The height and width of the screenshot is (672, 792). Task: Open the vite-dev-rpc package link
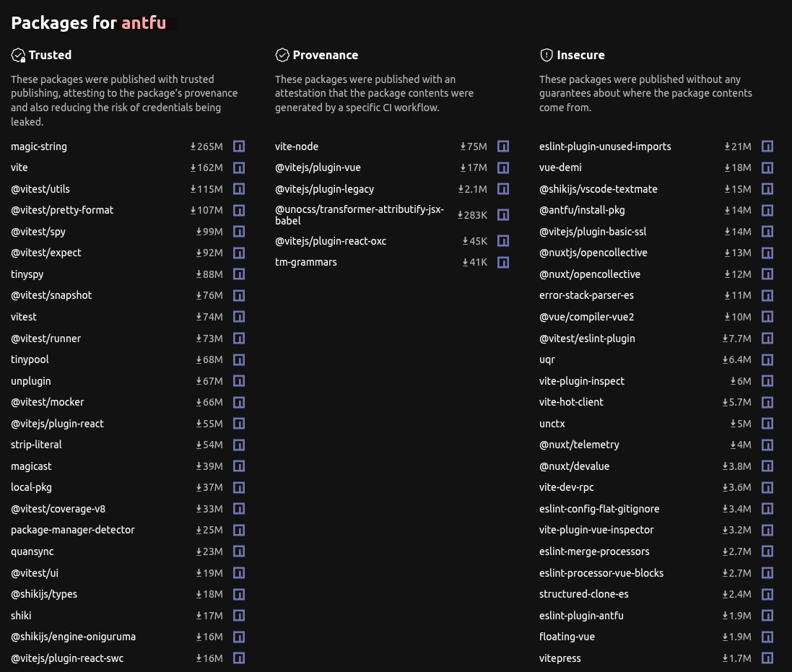pyautogui.click(x=566, y=487)
